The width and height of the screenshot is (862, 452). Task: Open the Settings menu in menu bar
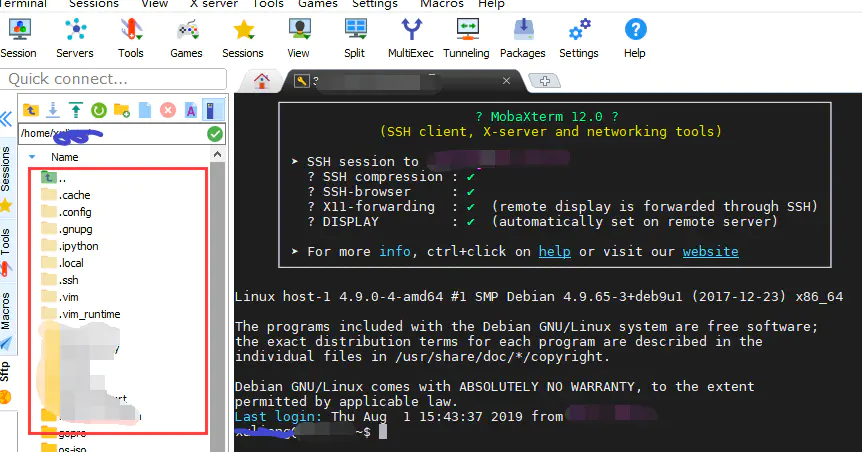374,4
